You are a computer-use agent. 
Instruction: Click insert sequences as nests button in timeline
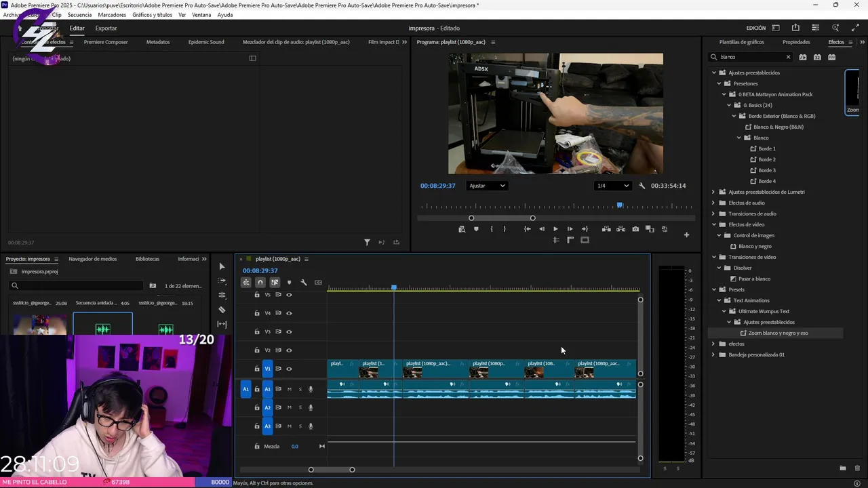point(246,283)
